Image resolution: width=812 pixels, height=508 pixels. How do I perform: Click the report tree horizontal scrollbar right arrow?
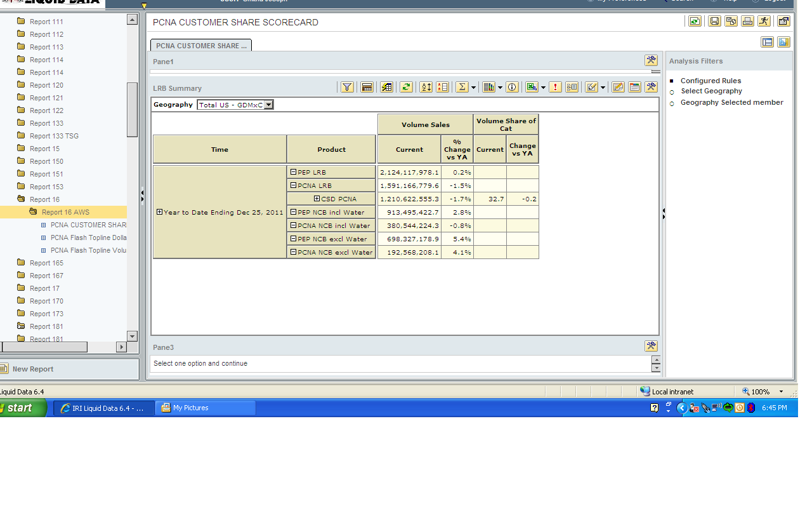pos(121,347)
